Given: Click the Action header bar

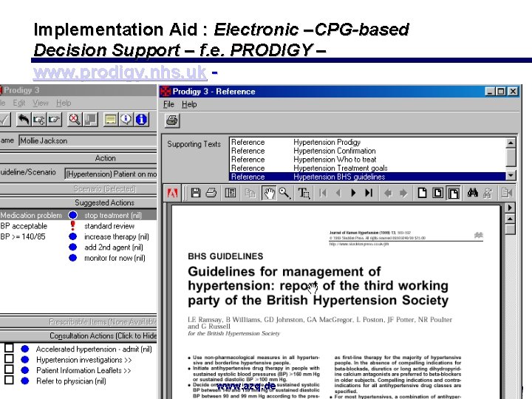Looking at the screenshot, I should coord(78,158).
